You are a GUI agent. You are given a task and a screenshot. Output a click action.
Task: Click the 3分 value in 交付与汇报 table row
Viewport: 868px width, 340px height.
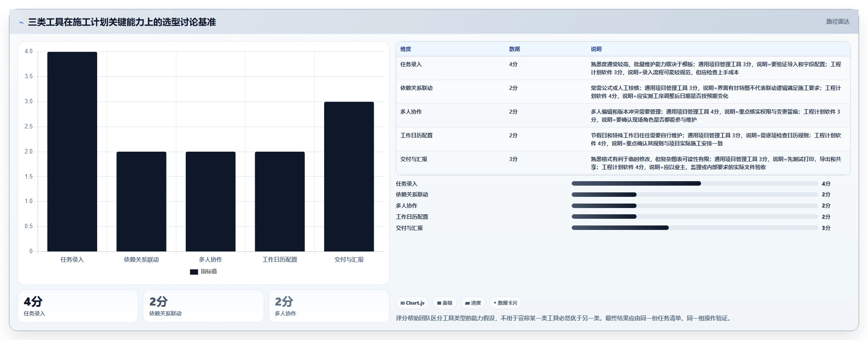(x=513, y=159)
